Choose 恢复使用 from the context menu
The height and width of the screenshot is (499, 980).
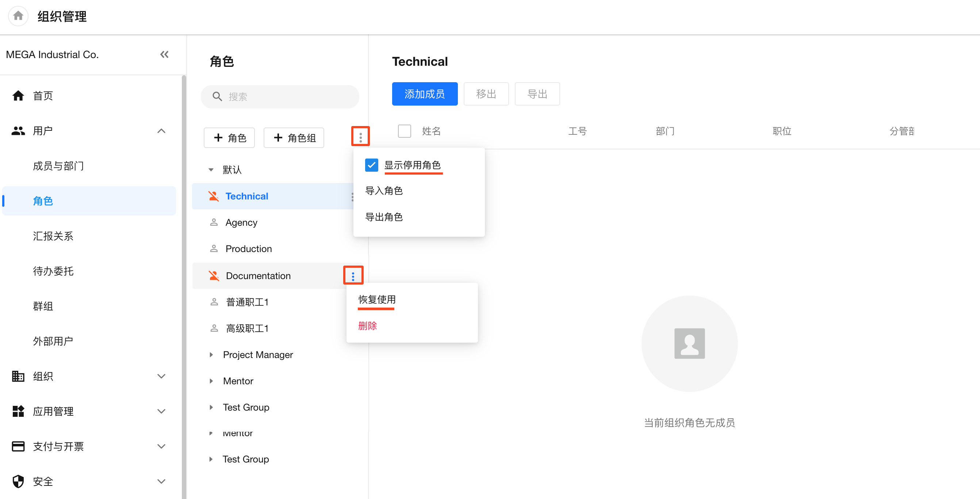tap(377, 300)
